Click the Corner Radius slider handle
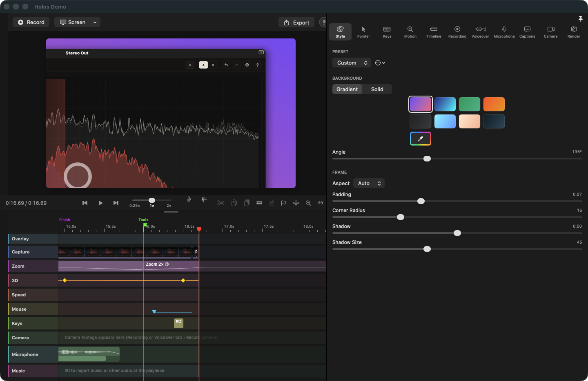The width and height of the screenshot is (588, 381). tap(401, 217)
